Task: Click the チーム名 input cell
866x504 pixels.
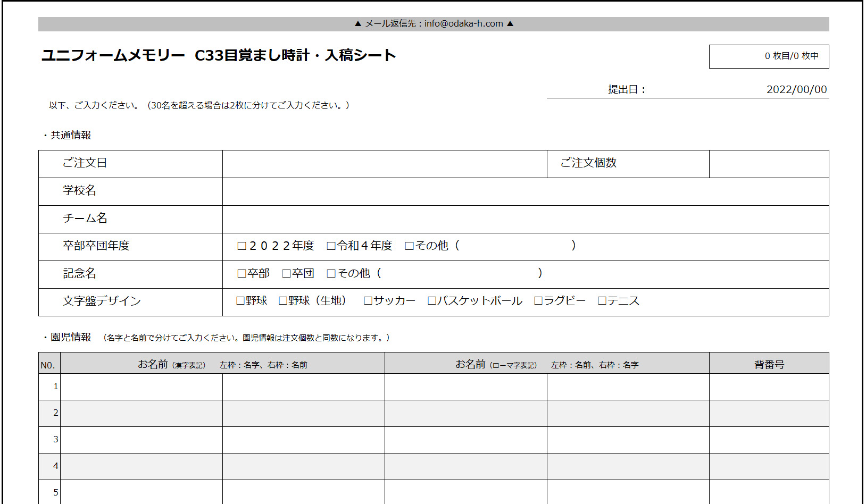Action: (x=526, y=219)
